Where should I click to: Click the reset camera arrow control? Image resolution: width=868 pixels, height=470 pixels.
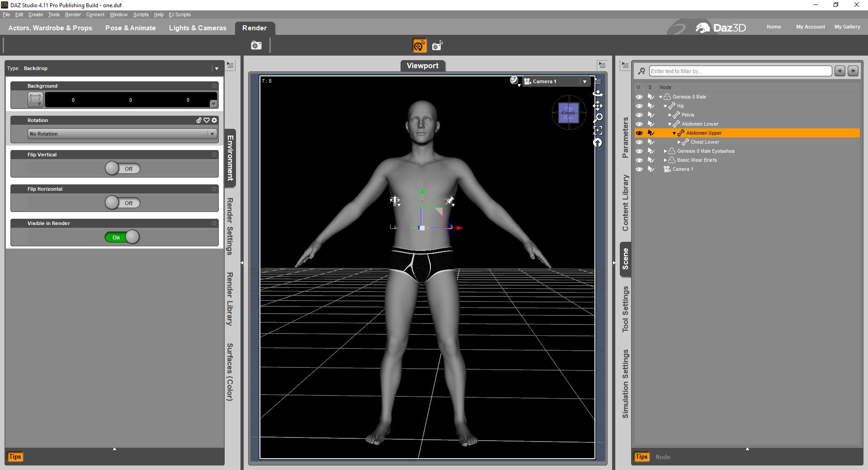[598, 143]
